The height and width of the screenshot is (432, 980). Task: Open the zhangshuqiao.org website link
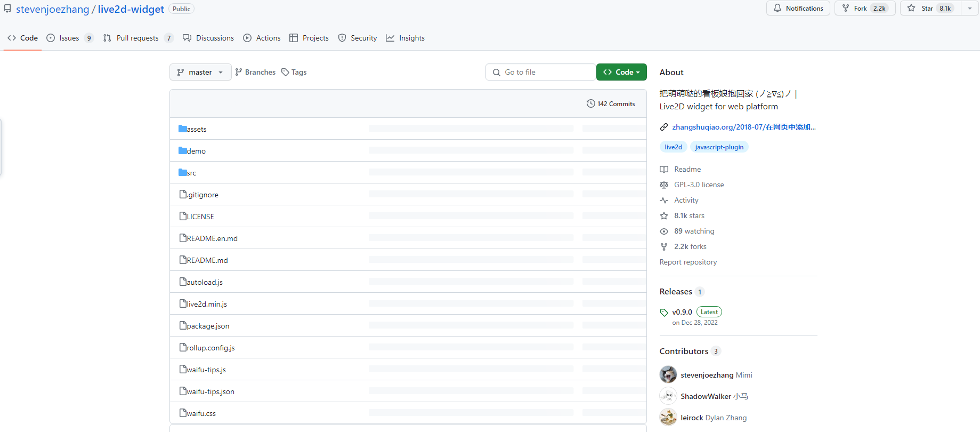744,127
